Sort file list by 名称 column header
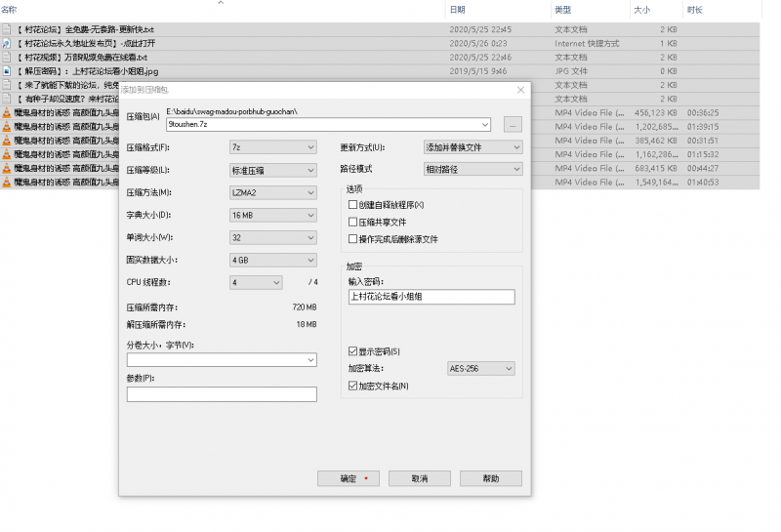The width and height of the screenshot is (781, 532). point(9,10)
